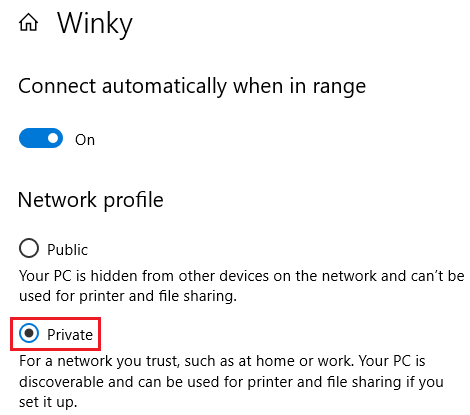Image resolution: width=470 pixels, height=415 pixels.
Task: Click 'used for printer and file sharing' line
Action: tap(128, 296)
